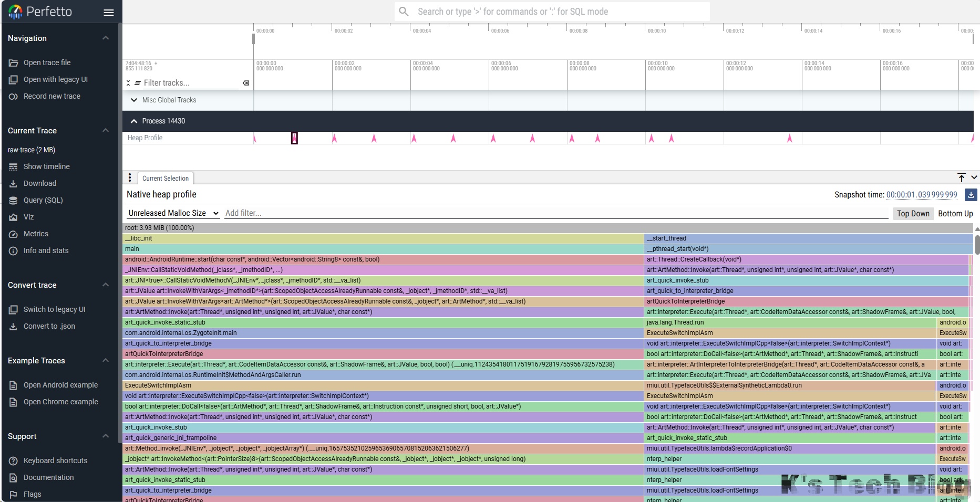Viewport: 980px width, 502px height.
Task: Click the move-panel-to-top arrow icon
Action: click(961, 177)
